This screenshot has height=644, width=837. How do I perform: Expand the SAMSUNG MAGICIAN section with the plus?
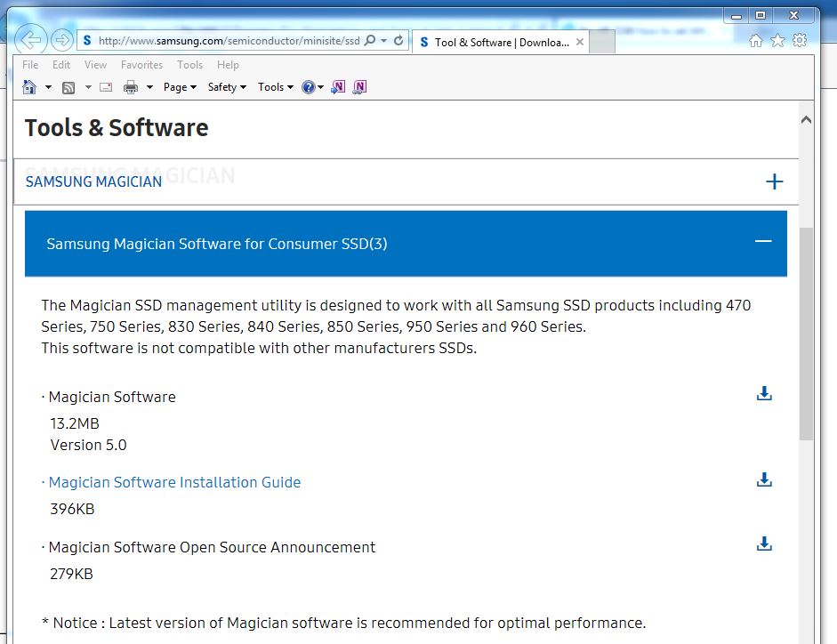pos(774,181)
